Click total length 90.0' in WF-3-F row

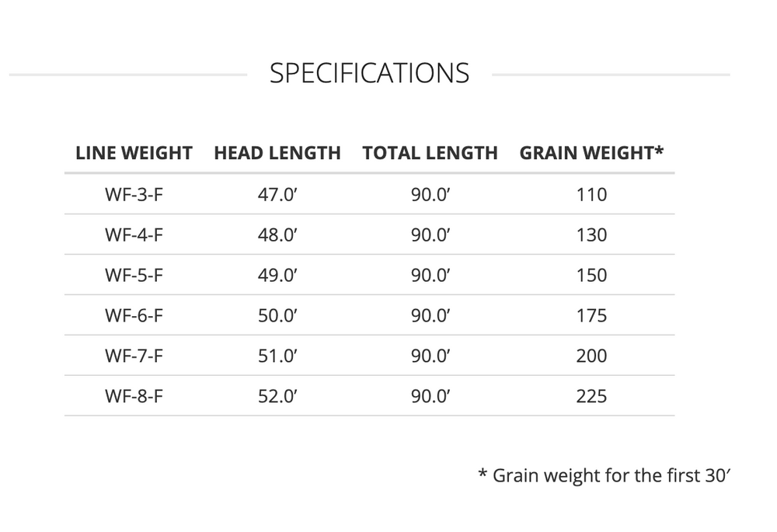coord(430,194)
